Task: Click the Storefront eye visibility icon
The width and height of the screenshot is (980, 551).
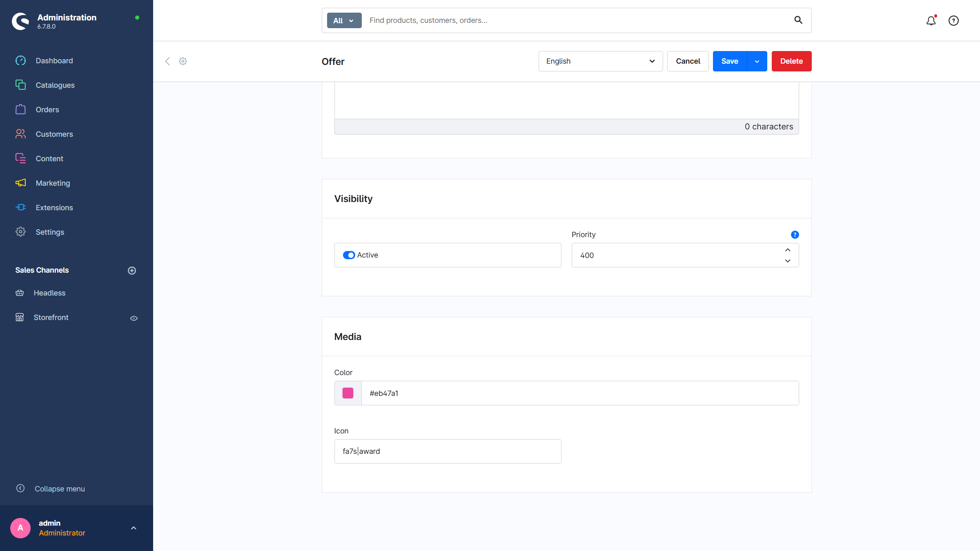Action: (x=134, y=318)
